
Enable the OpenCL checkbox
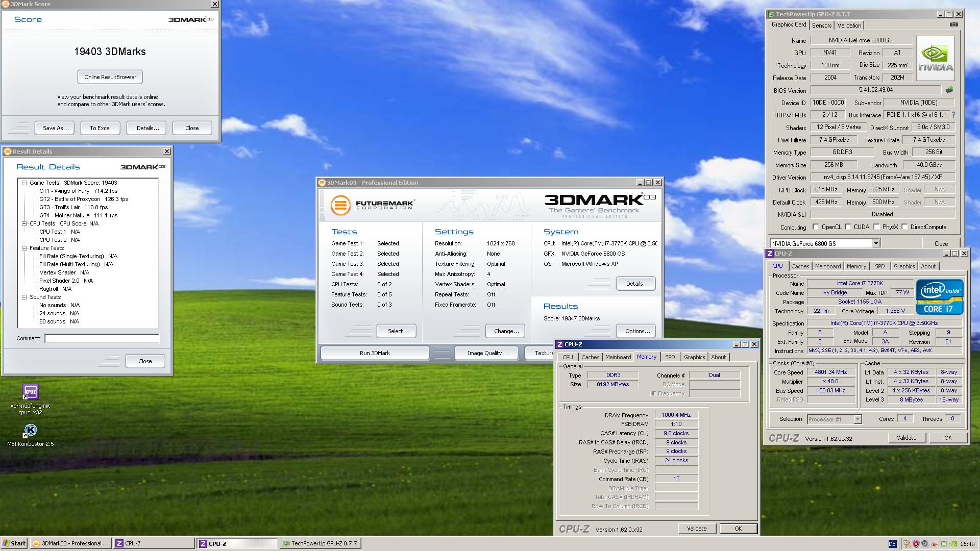(816, 227)
